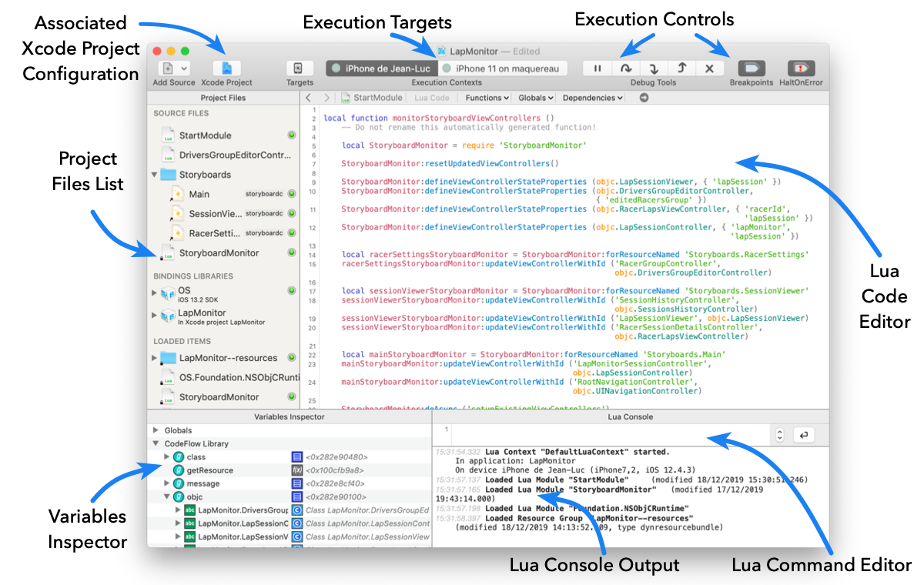Viewport: 924px width, 585px height.
Task: Click the Project Files panel header
Action: (x=223, y=98)
